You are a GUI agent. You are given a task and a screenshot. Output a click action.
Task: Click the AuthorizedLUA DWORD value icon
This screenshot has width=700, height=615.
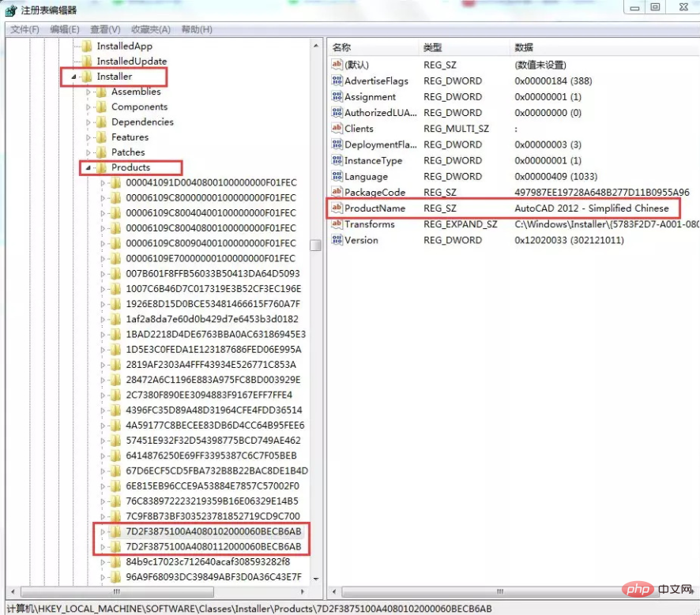[337, 112]
